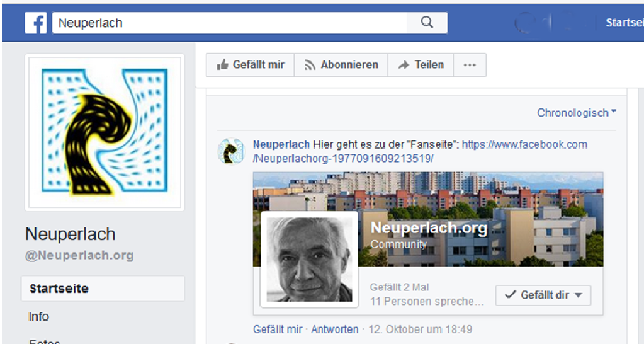
Task: Share the page via Teilen button
Action: pos(421,65)
